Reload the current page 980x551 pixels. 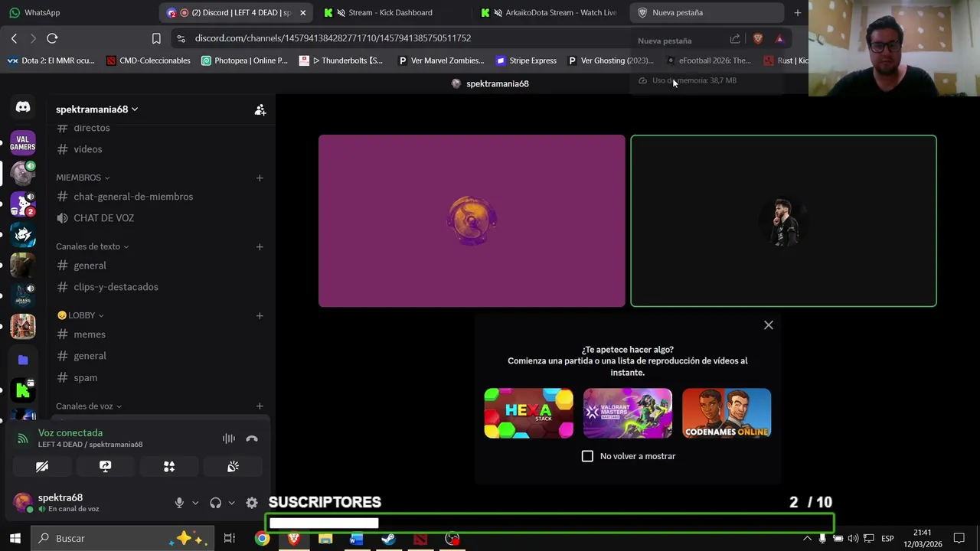coord(52,38)
